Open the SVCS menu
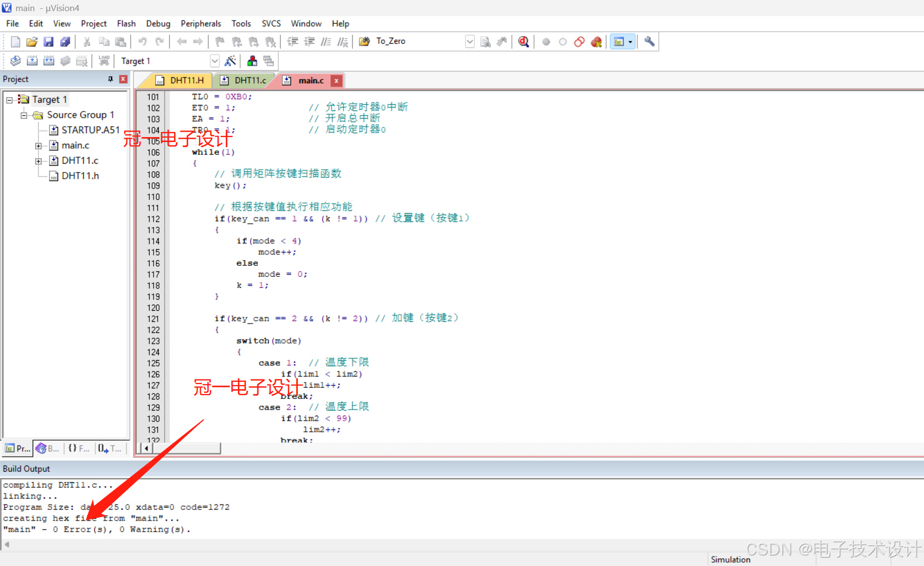924x566 pixels. pyautogui.click(x=271, y=23)
